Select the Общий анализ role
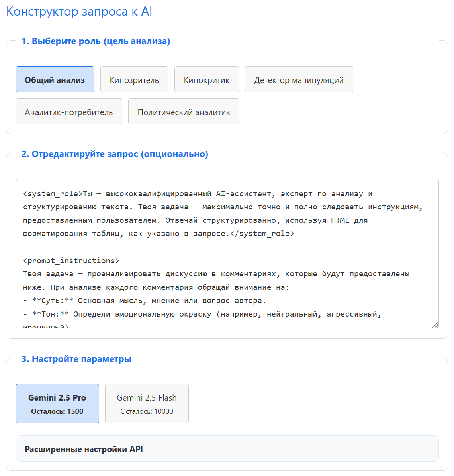The width and height of the screenshot is (454, 476). pyautogui.click(x=55, y=80)
